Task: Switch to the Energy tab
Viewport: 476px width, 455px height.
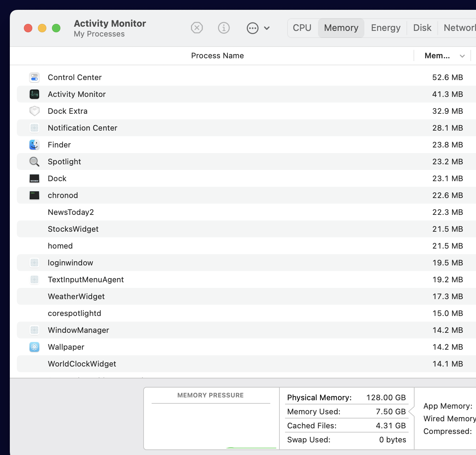Action: coord(385,28)
